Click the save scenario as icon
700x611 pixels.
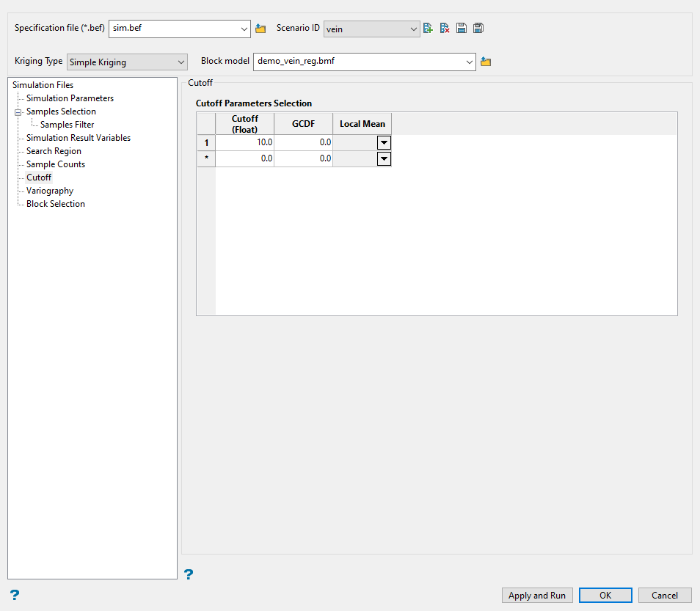(478, 29)
